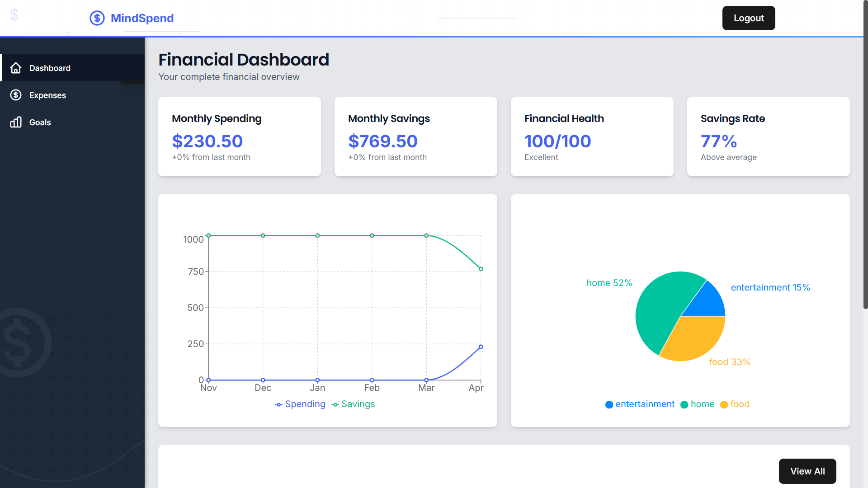The width and height of the screenshot is (868, 488).
Task: Select the Dashboard sidebar item
Action: [50, 68]
